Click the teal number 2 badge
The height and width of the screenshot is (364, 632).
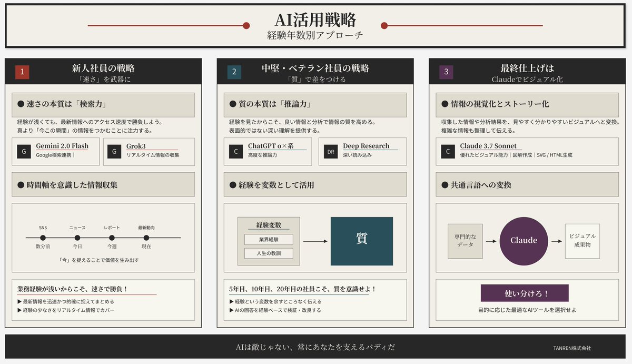click(234, 72)
